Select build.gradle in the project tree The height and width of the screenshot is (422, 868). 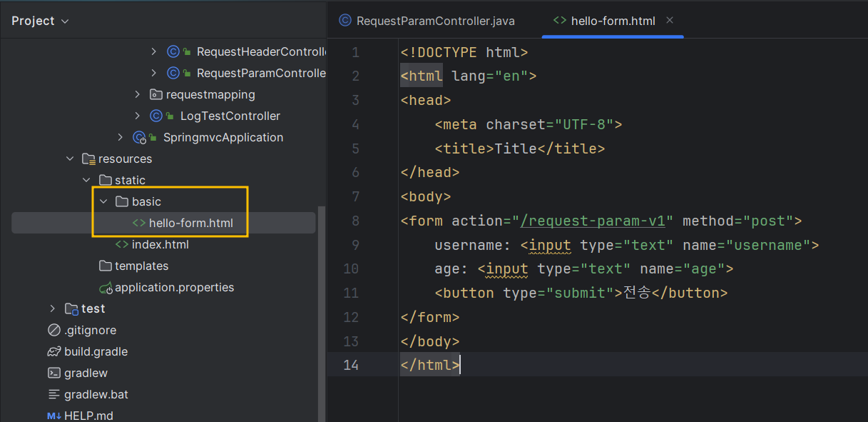point(96,351)
